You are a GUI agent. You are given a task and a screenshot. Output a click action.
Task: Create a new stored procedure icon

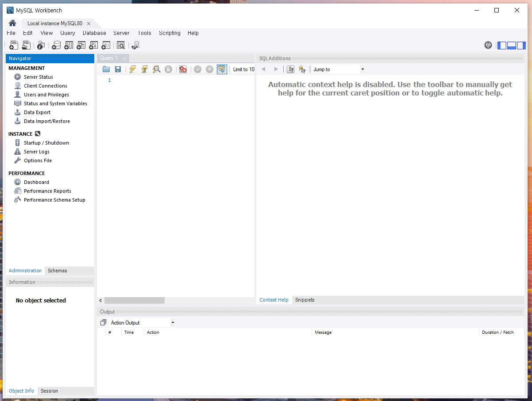coord(93,45)
